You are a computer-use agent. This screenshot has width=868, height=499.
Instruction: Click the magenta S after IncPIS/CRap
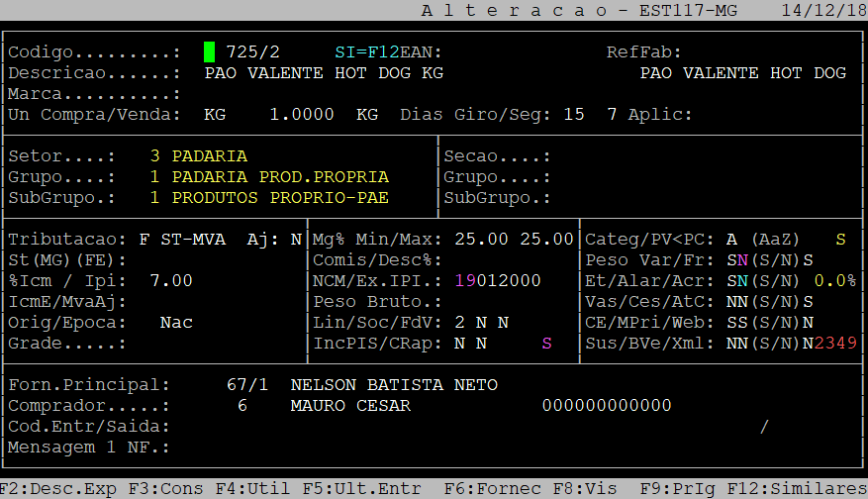click(x=547, y=344)
